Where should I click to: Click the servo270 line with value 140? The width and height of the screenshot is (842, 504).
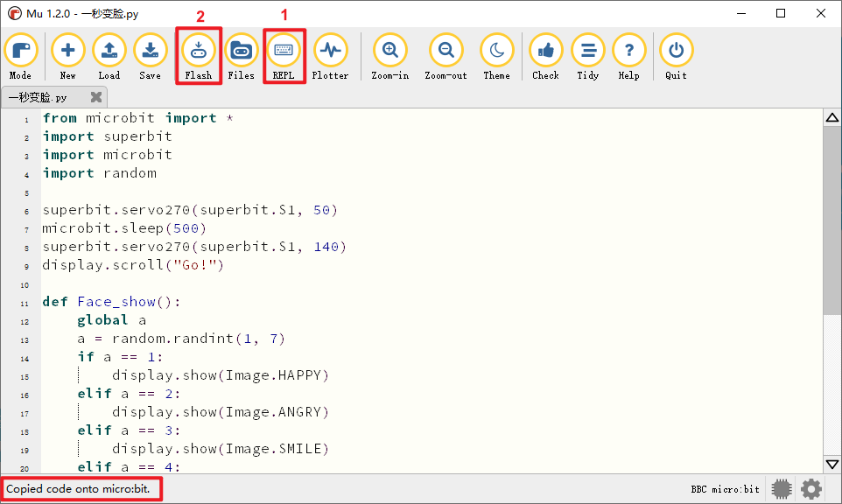point(194,247)
